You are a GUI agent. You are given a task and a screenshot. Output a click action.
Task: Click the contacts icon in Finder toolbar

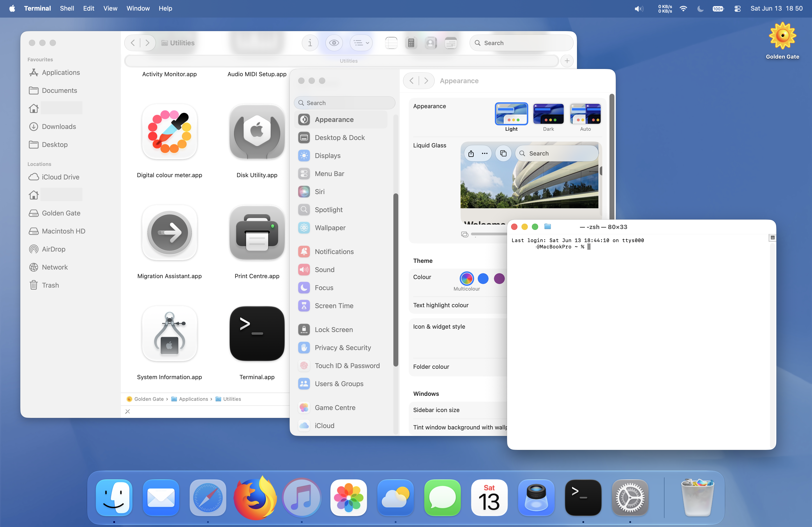pos(431,43)
